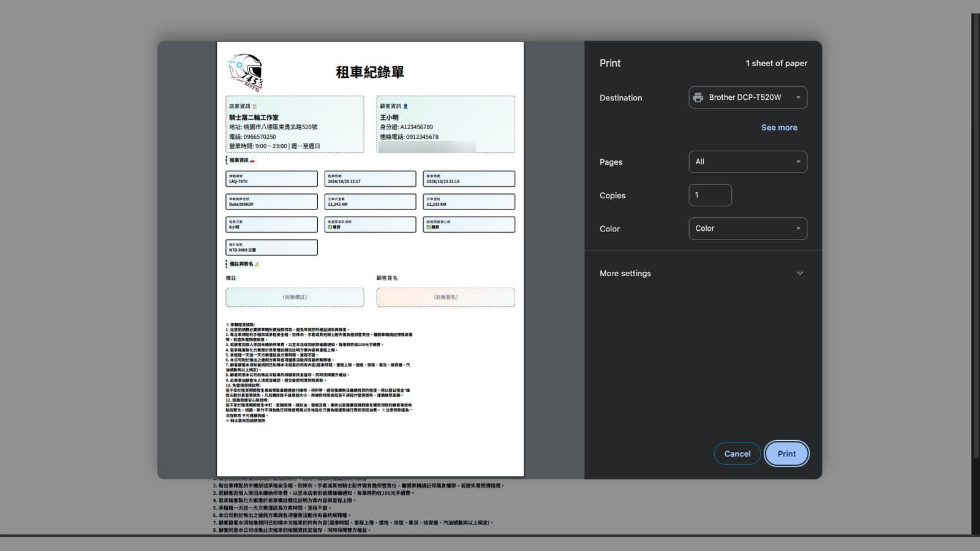Click the customer signature placeholder box

click(445, 297)
